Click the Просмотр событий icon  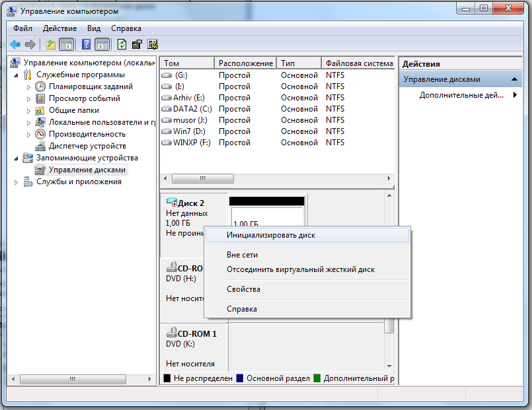[x=40, y=98]
